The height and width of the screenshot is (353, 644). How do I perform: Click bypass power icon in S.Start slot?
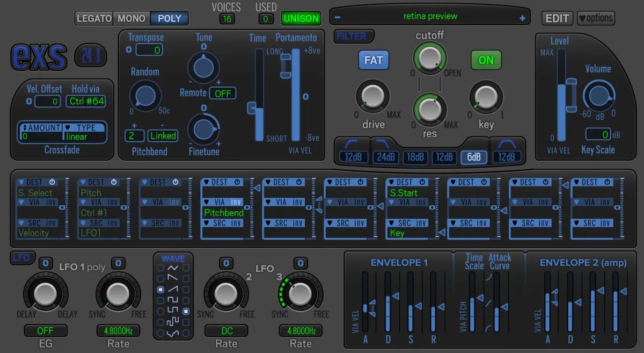422,182
